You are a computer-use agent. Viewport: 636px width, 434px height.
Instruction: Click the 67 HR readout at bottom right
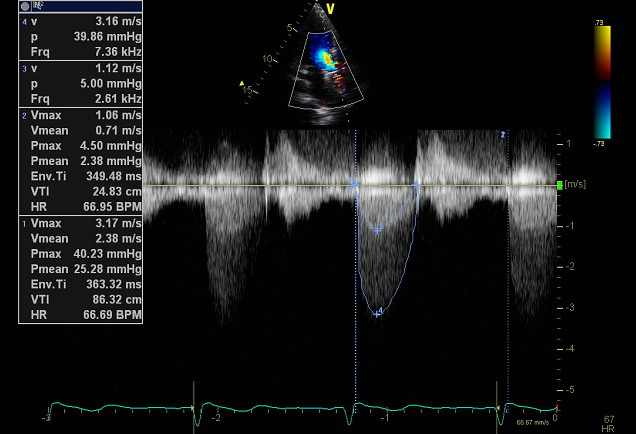coord(609,422)
